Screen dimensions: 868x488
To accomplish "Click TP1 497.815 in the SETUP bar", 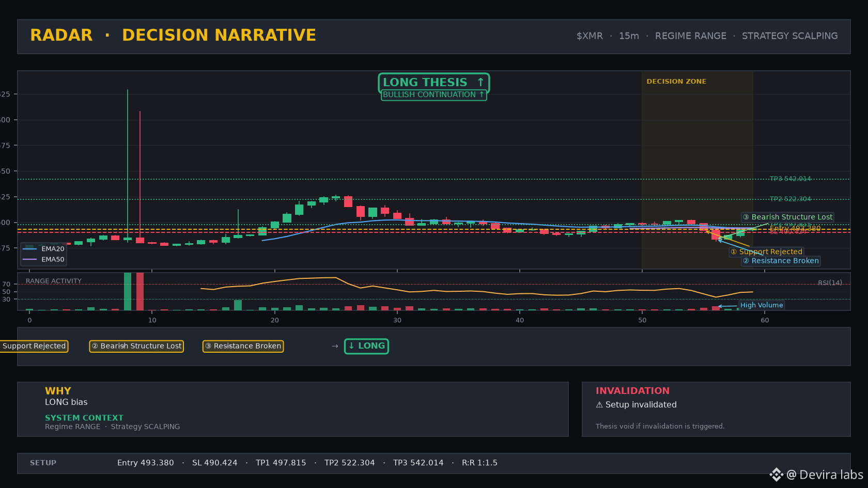I will [281, 463].
